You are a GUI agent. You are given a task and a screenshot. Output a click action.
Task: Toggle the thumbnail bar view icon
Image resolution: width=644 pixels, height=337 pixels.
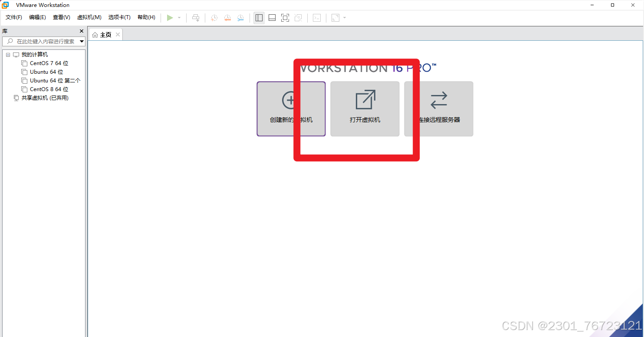pos(272,18)
